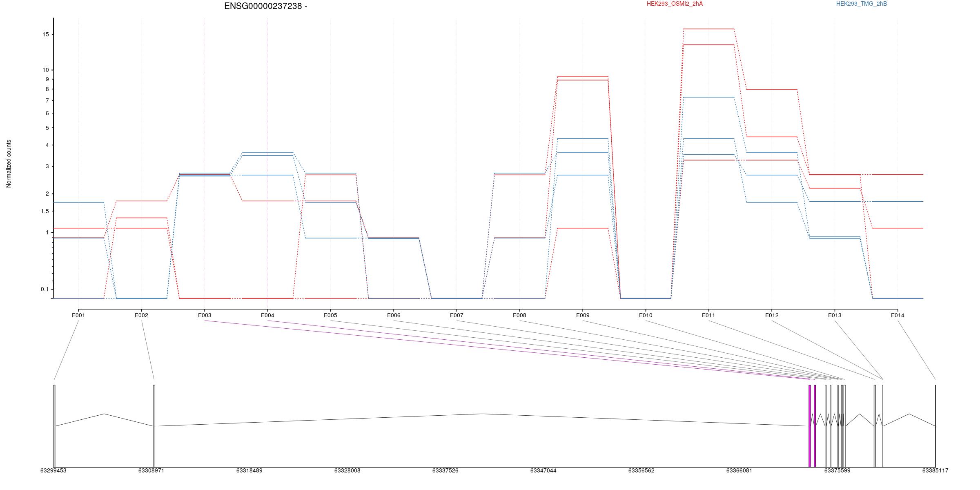Image resolution: width=980 pixels, height=490 pixels.
Task: Click y-axis tick value 15
Action: pos(45,34)
